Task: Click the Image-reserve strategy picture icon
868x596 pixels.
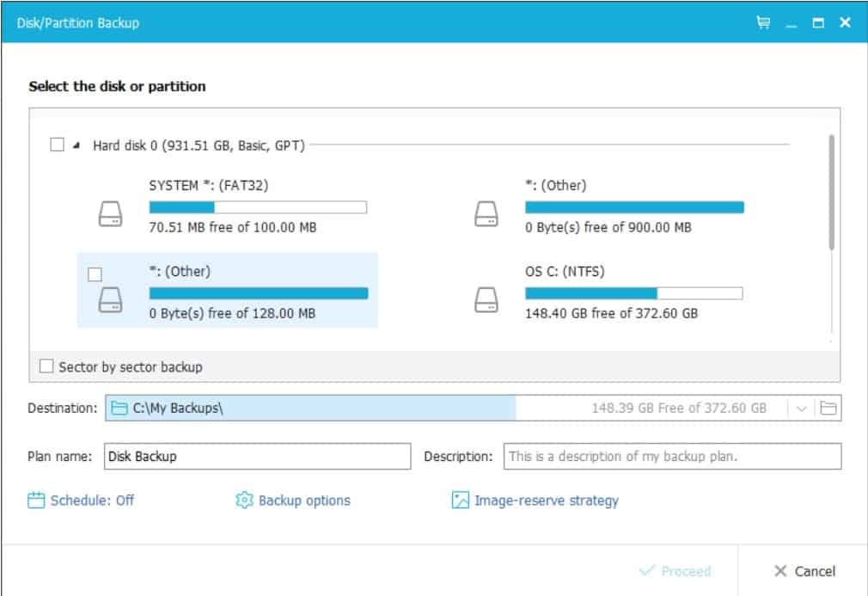Action: coord(460,501)
